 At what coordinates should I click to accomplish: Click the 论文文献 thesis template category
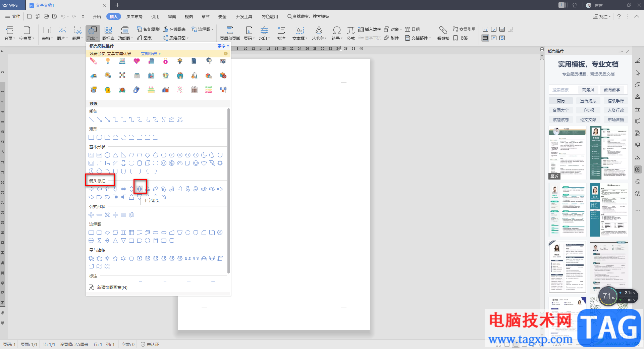[x=588, y=119]
